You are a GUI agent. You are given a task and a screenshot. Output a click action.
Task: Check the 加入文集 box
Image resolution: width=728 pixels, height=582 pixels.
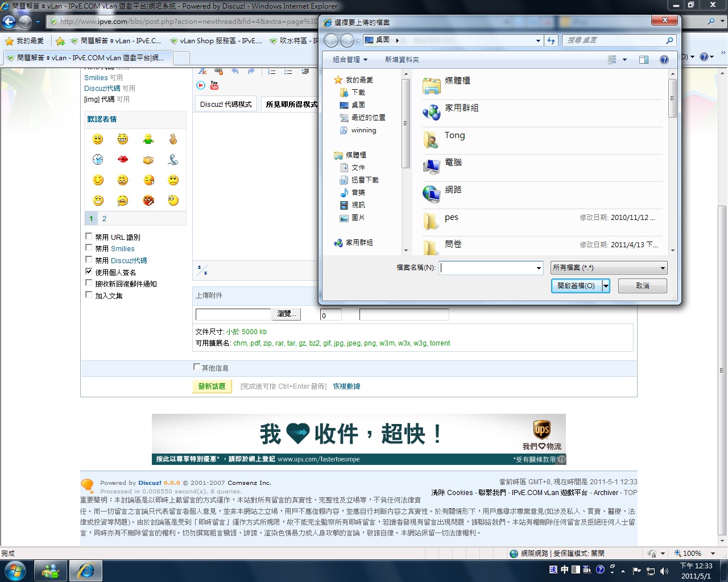coord(89,294)
